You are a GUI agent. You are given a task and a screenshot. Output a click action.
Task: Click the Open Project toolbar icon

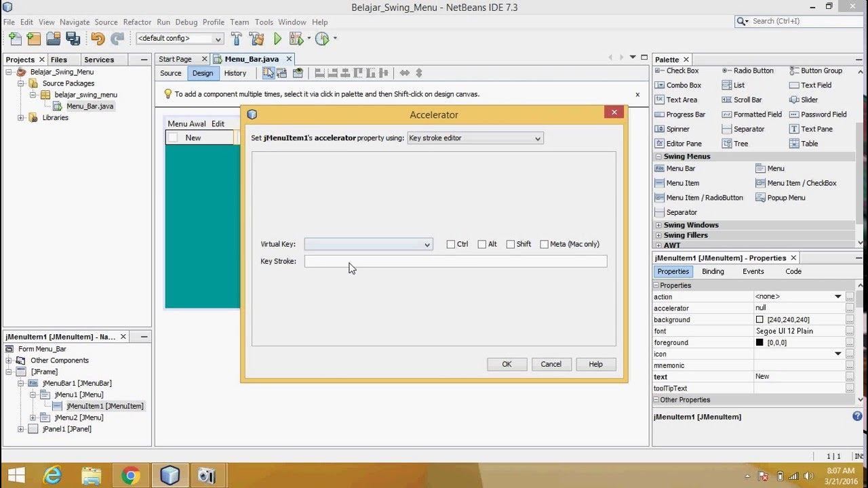pos(54,39)
